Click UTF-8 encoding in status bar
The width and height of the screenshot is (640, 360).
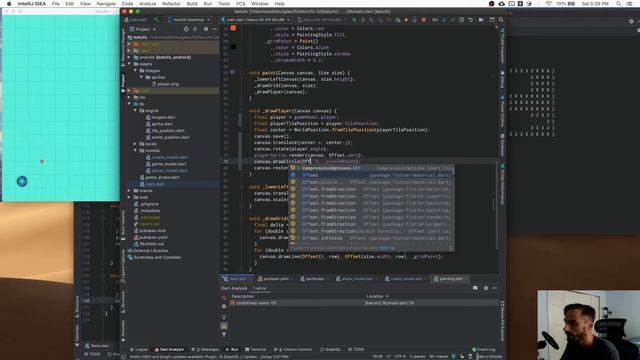click(400, 357)
